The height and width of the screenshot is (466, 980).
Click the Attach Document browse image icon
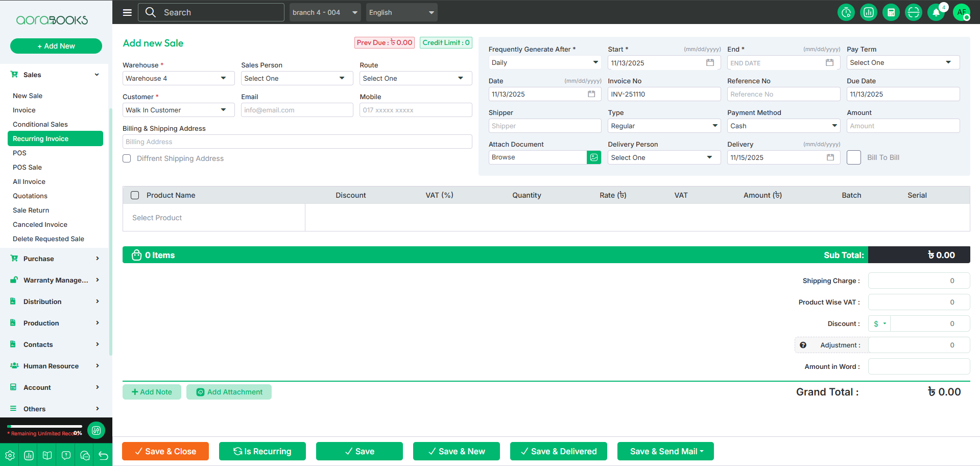[x=594, y=157]
